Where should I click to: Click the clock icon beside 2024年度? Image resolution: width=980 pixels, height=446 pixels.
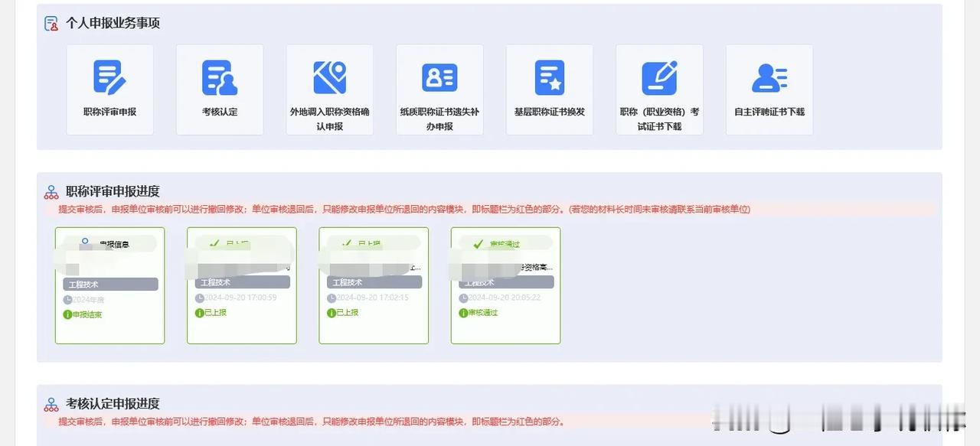(67, 300)
